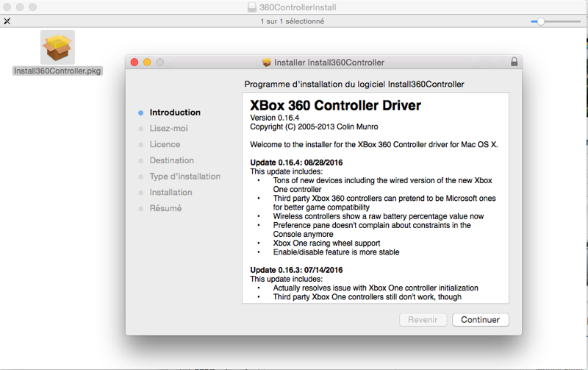Close the installer window with red button
588x370 pixels.
pyautogui.click(x=135, y=63)
